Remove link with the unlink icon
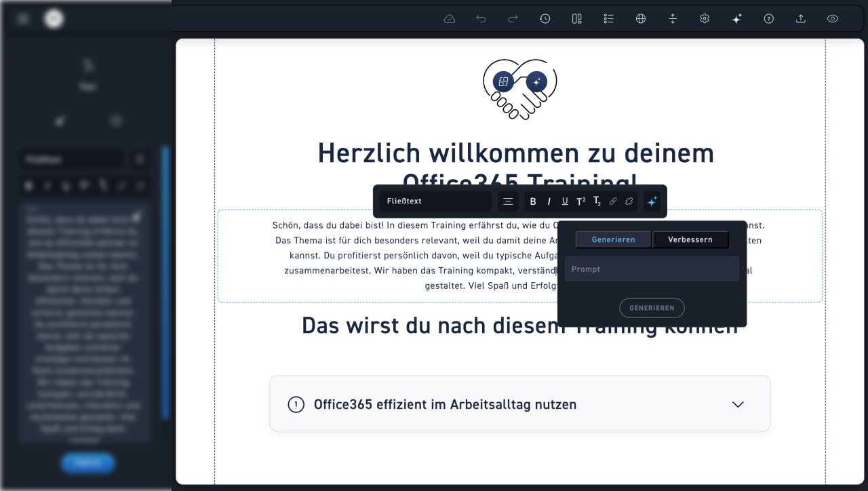This screenshot has height=491, width=868. pyautogui.click(x=629, y=201)
